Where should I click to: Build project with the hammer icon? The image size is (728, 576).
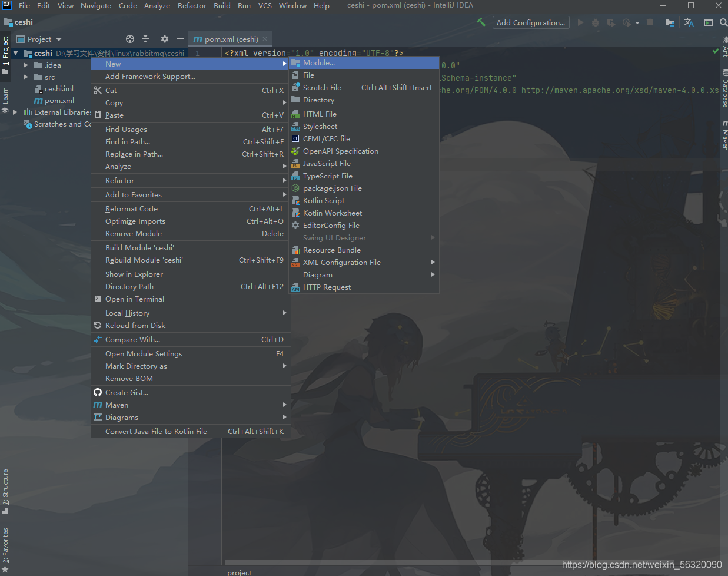[481, 22]
